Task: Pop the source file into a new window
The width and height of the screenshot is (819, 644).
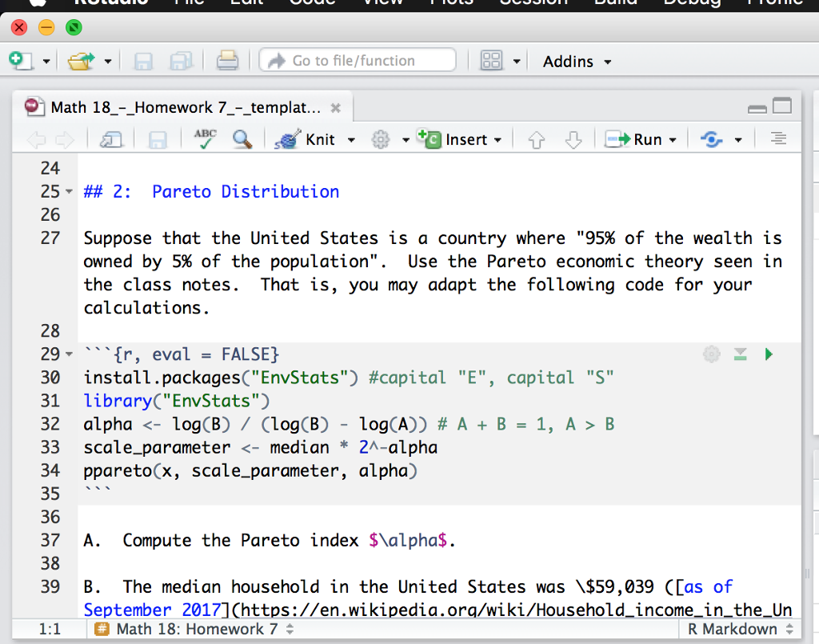Action: click(112, 138)
